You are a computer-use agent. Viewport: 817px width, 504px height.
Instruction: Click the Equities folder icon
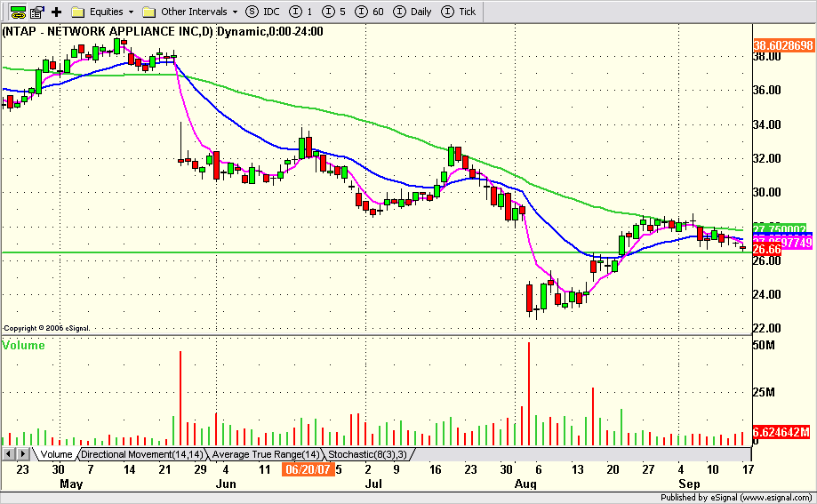click(77, 12)
